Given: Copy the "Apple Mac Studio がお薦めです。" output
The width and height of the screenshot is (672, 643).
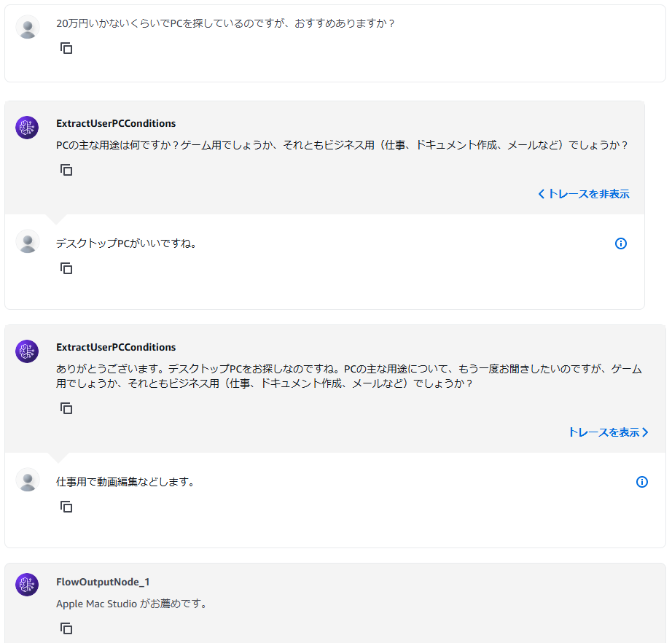Looking at the screenshot, I should point(66,628).
